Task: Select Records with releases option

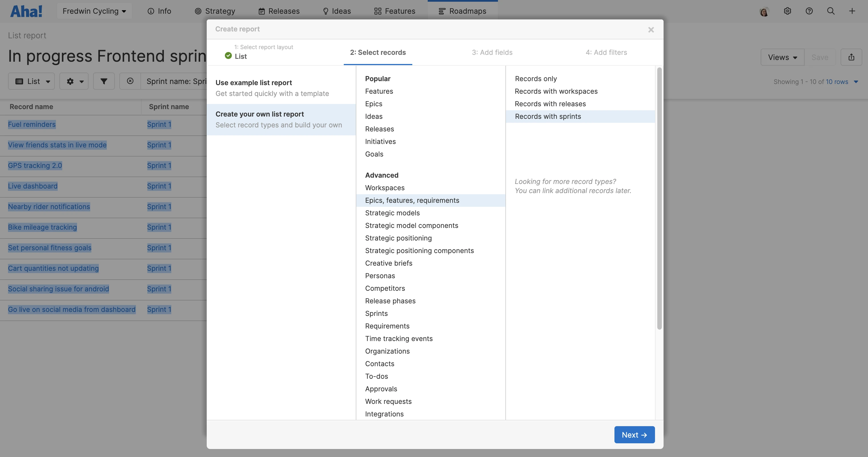Action: (550, 104)
